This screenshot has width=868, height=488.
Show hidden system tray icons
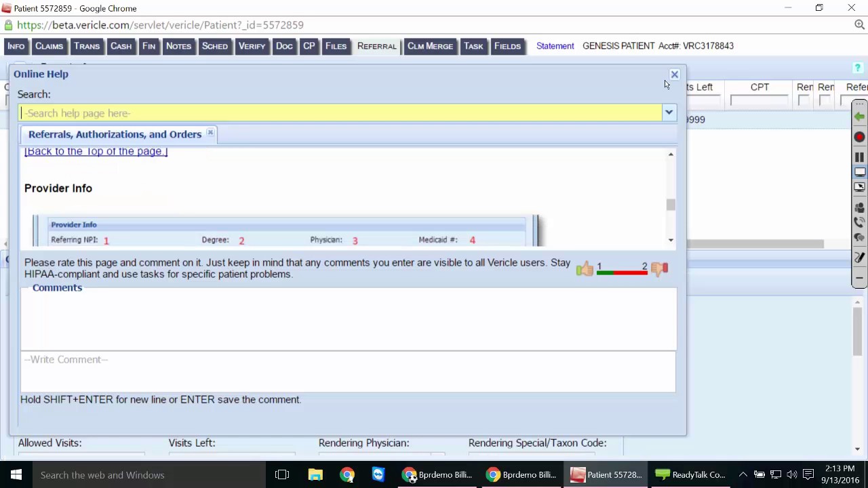[x=743, y=475]
